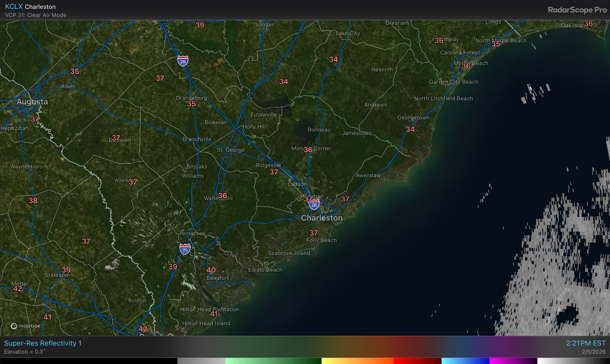Click the mapbox logo
Screen dimensions: 610x364
[25, 326]
